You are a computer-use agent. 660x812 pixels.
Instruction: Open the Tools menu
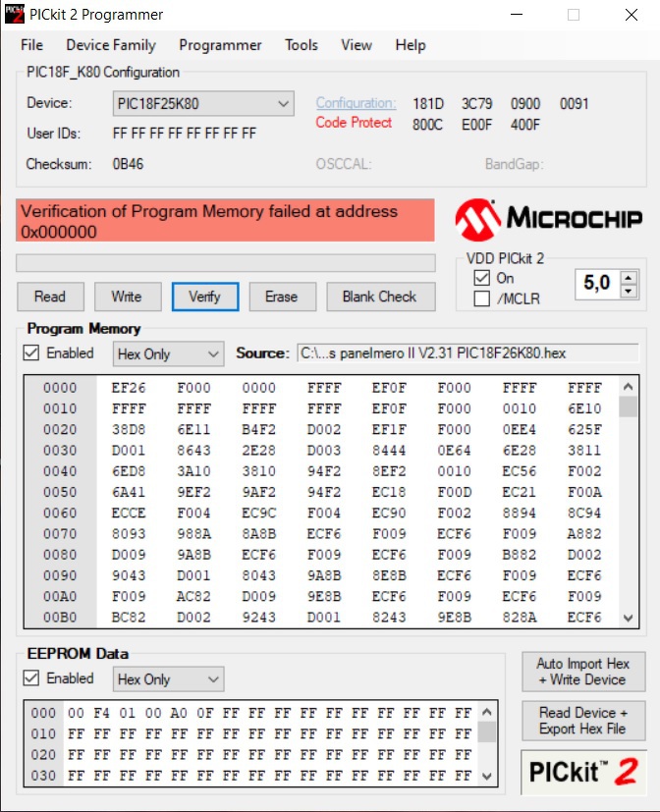click(301, 45)
